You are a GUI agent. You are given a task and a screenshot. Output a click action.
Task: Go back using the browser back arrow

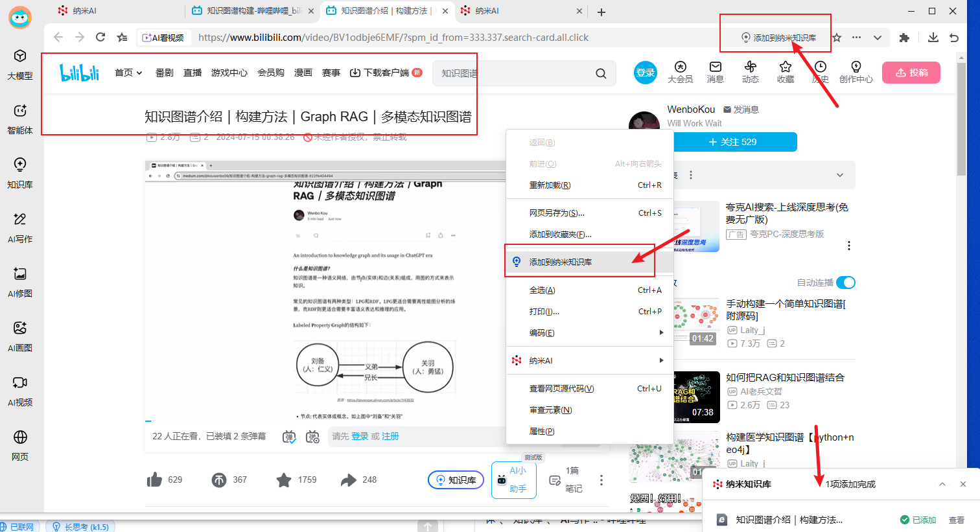point(58,38)
